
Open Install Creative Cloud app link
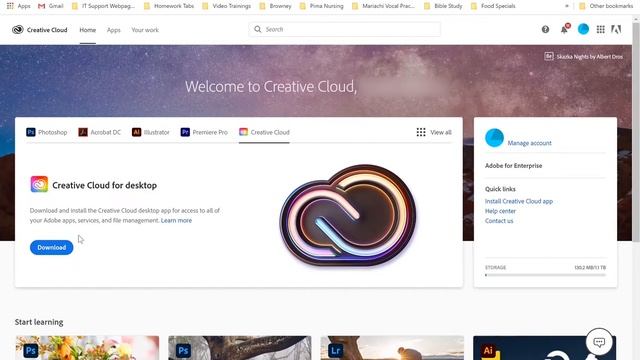[519, 201]
